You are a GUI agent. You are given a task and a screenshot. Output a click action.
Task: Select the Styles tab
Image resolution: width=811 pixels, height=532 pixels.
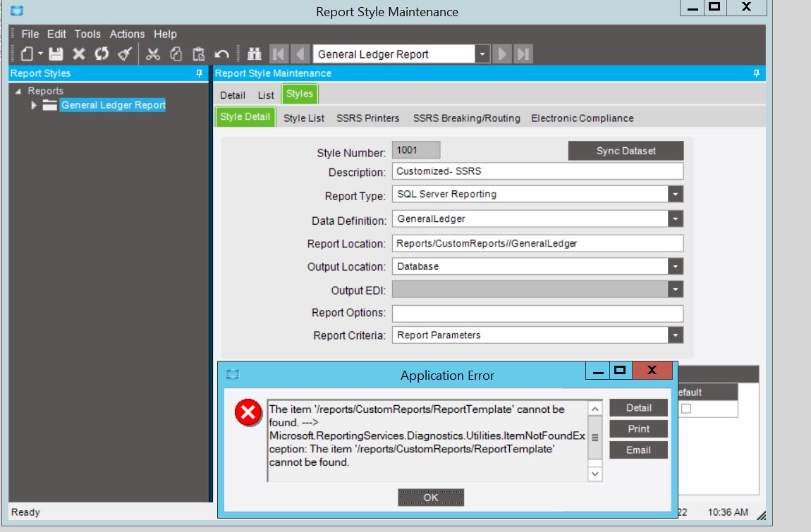(x=300, y=94)
